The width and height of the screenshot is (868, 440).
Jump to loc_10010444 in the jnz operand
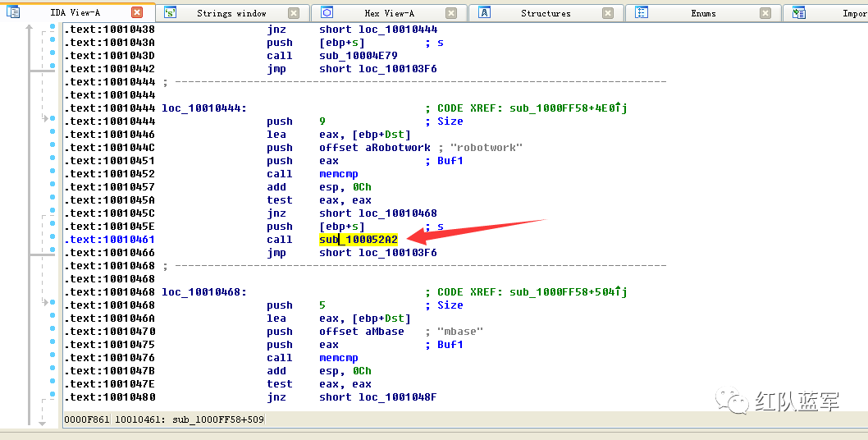click(397, 30)
